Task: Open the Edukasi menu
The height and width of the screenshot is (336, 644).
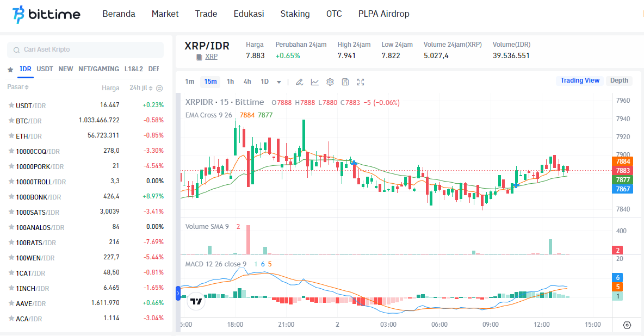Action: pyautogui.click(x=249, y=14)
